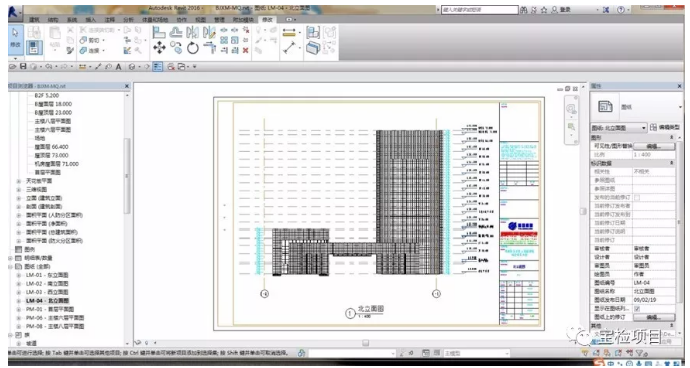The height and width of the screenshot is (368, 690).
Task: Click the Properties palette ribbon icon
Action: pyautogui.click(x=34, y=48)
